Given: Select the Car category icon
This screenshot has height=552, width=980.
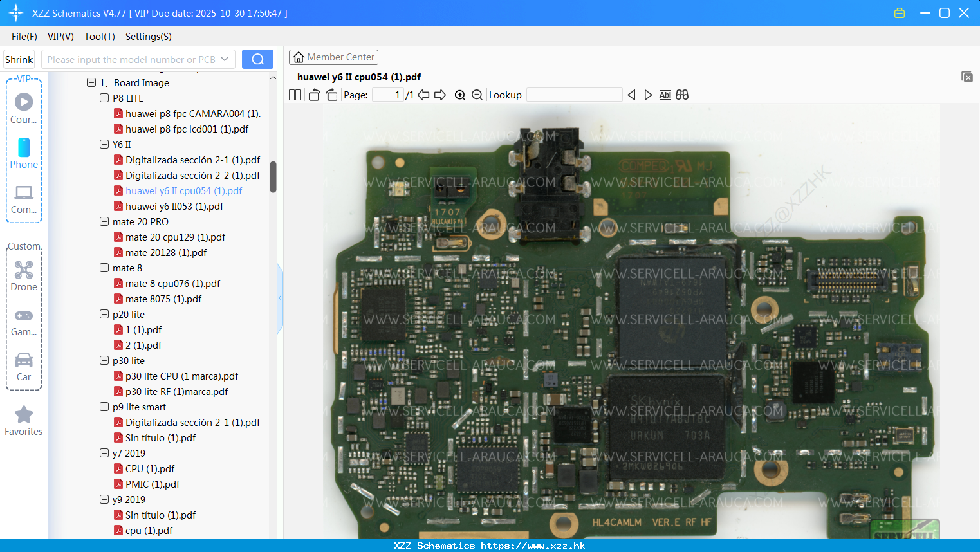Looking at the screenshot, I should tap(24, 367).
